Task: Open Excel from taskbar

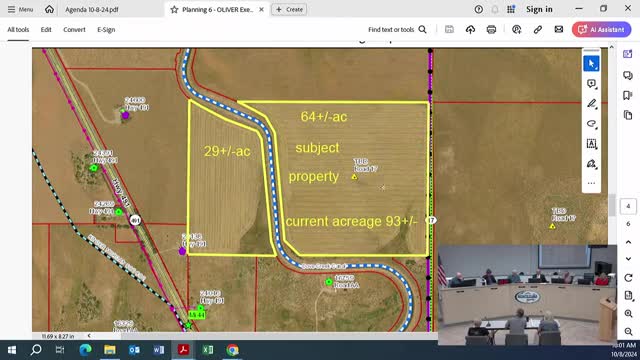Action: click(208, 350)
